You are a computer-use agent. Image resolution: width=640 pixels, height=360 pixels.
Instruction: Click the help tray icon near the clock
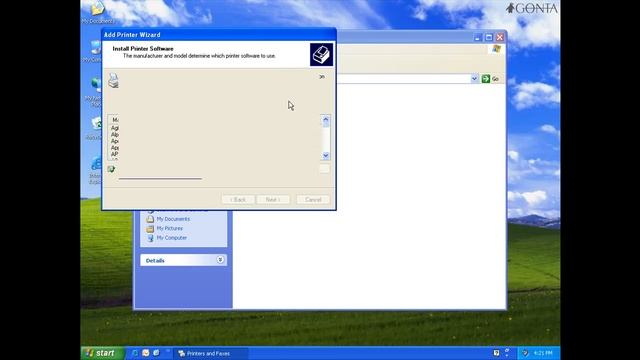click(496, 353)
